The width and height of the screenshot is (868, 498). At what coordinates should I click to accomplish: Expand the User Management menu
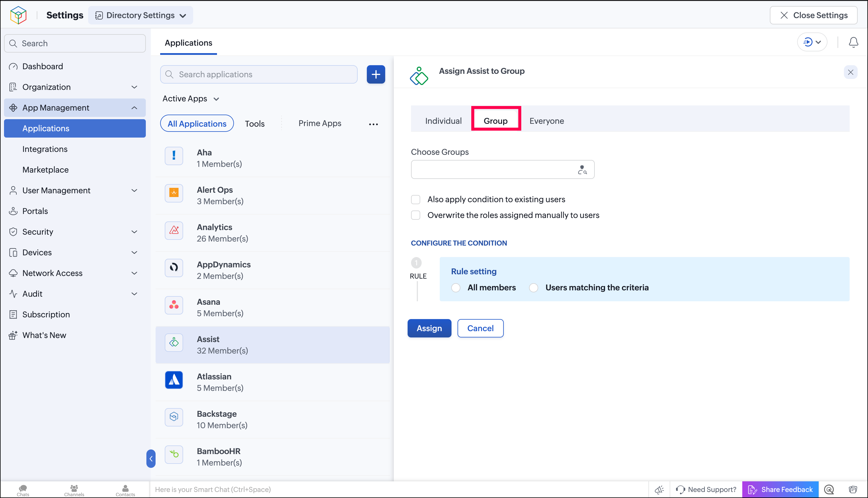pos(134,190)
